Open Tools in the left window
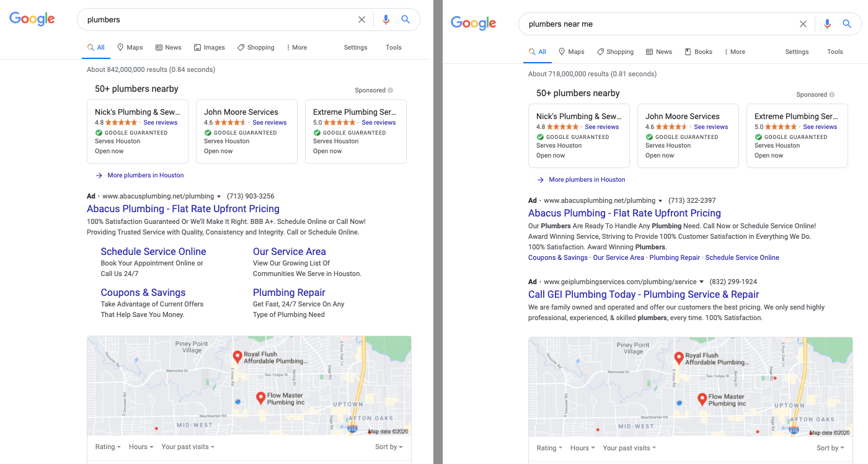This screenshot has height=464, width=868. [394, 48]
